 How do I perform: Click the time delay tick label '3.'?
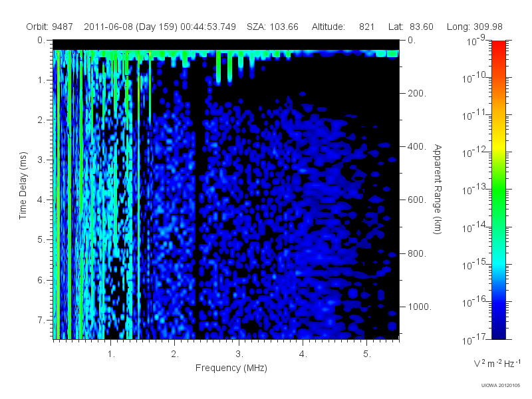41,160
